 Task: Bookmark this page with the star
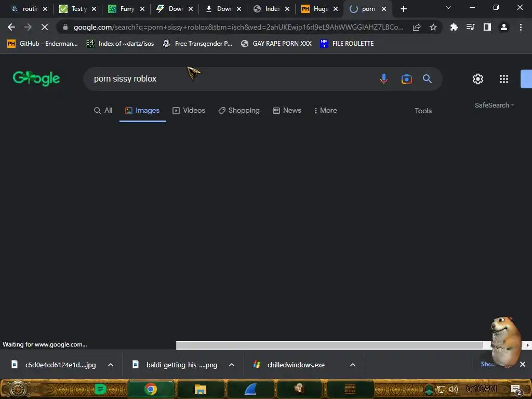[433, 28]
